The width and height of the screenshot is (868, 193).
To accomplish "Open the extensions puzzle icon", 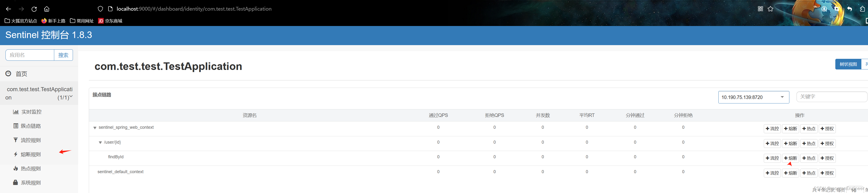I will (862, 9).
